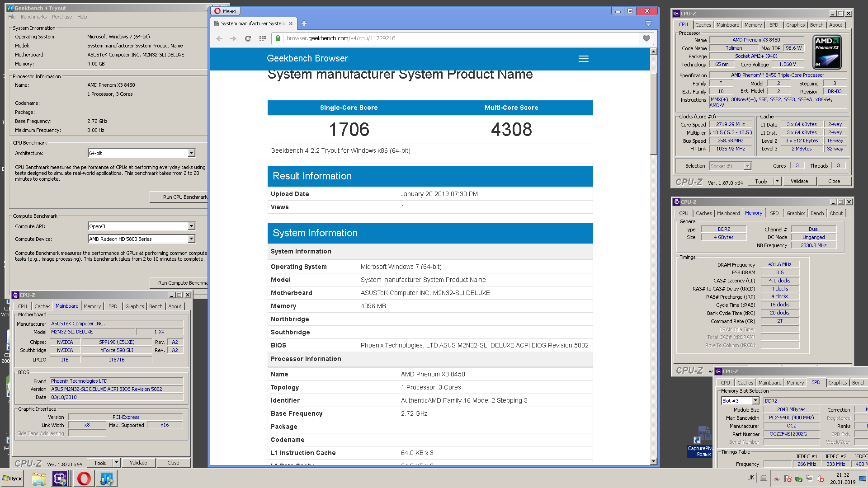This screenshot has width=868, height=488.
Task: Click the green lock security icon
Action: (278, 38)
